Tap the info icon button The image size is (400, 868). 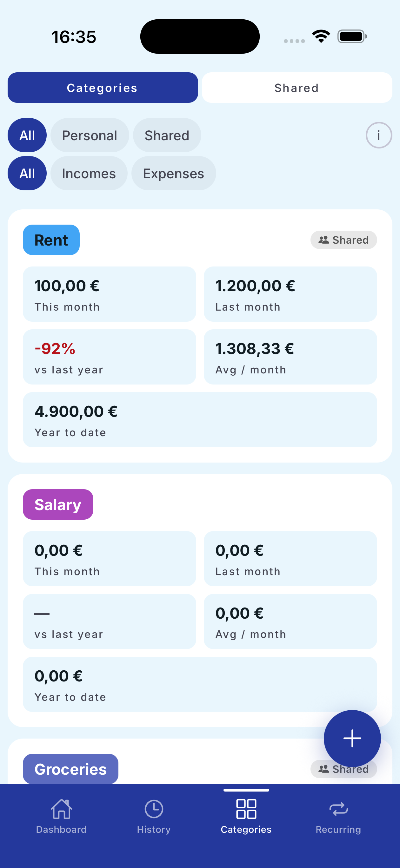[378, 135]
